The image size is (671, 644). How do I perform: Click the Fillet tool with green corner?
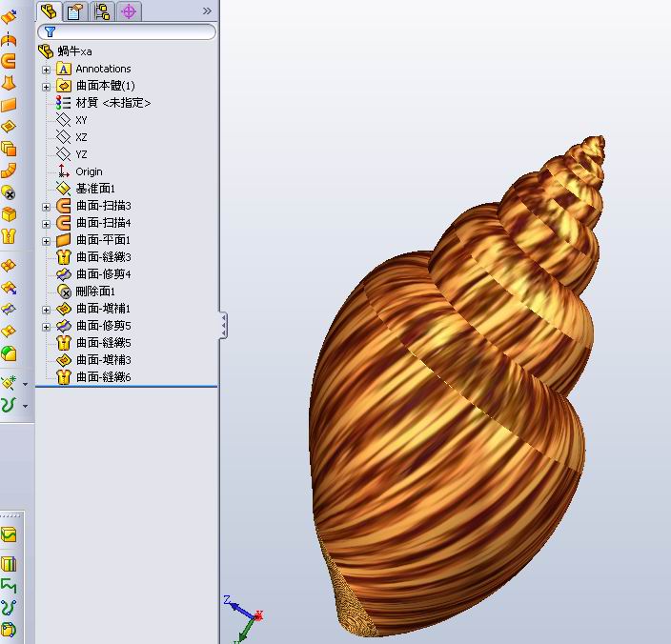click(x=9, y=353)
